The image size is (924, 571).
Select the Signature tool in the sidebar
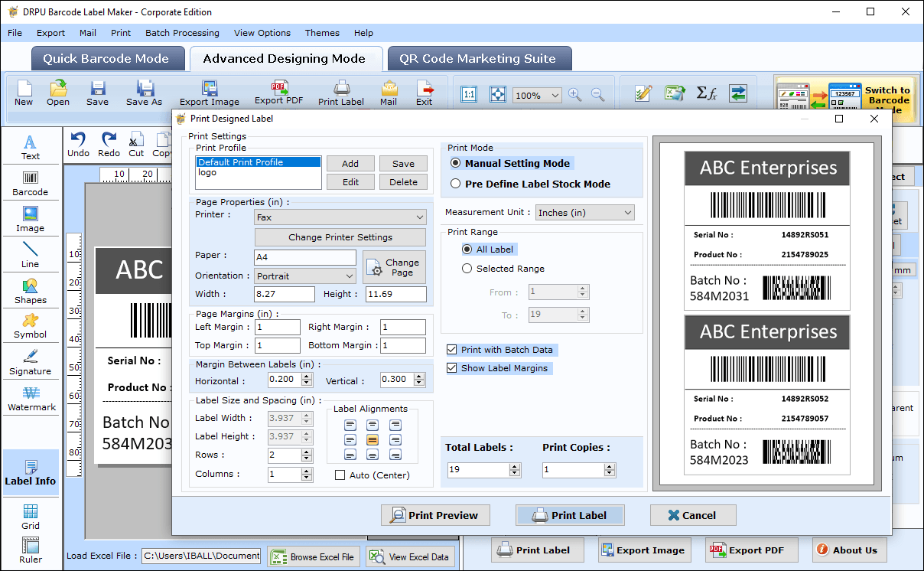pos(31,362)
